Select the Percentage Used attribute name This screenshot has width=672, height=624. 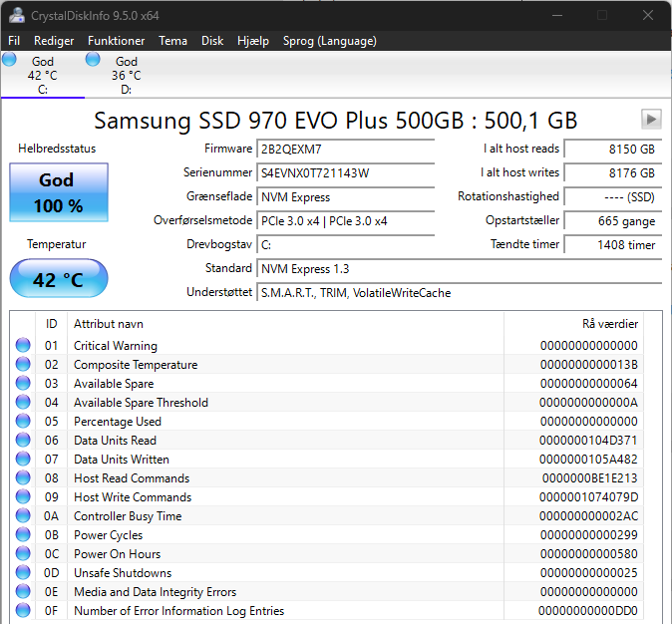pyautogui.click(x=118, y=422)
